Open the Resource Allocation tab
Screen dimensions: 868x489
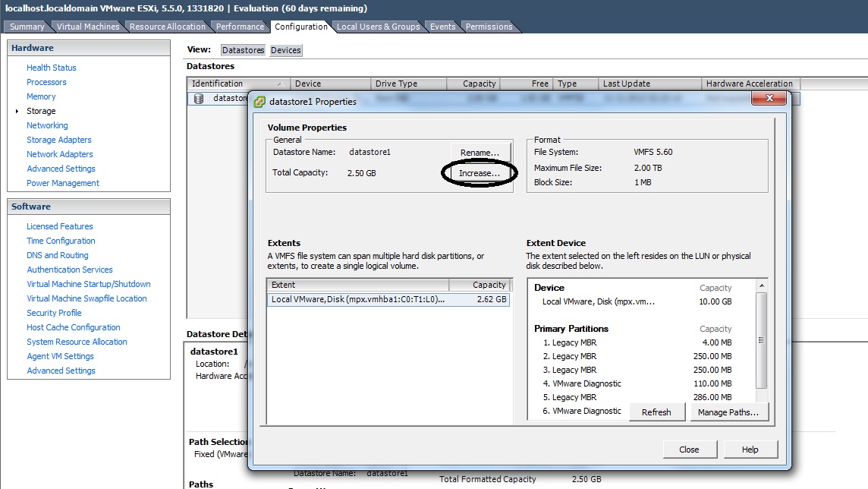pos(167,27)
